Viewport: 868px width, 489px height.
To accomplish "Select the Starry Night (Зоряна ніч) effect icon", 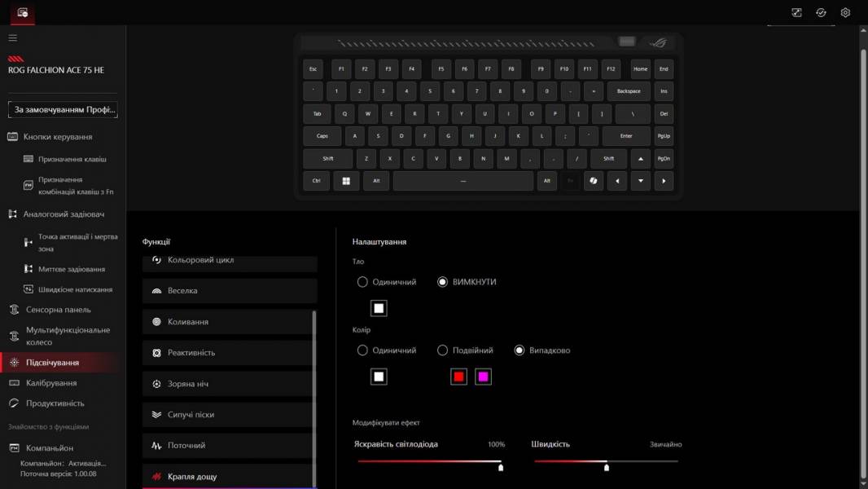I will 157,384.
